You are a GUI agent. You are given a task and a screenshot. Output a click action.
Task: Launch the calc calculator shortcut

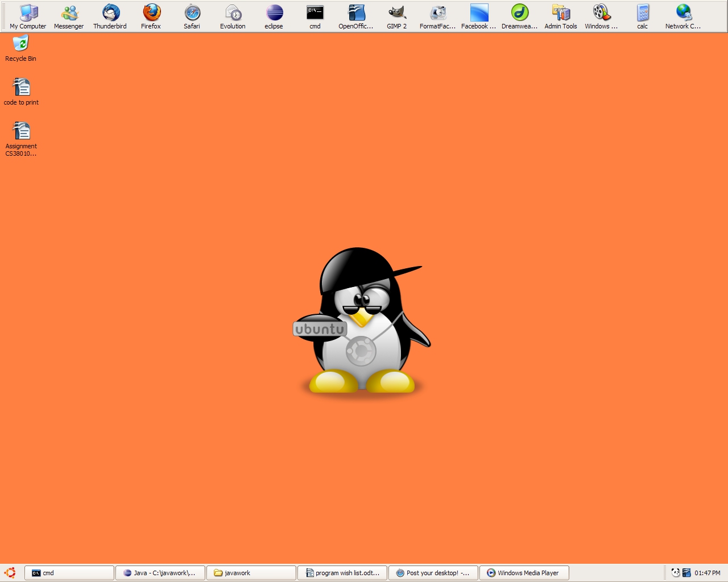tap(643, 16)
